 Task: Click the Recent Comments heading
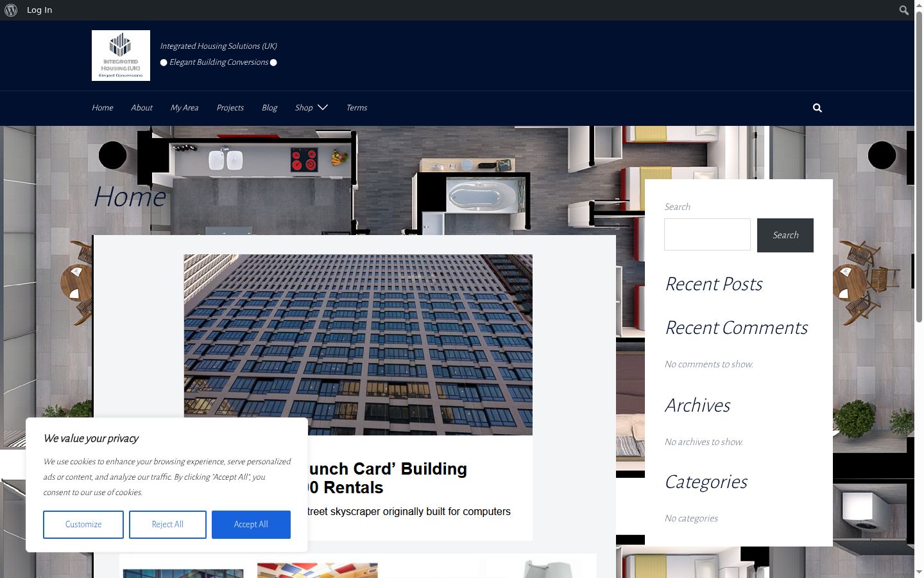tap(736, 328)
